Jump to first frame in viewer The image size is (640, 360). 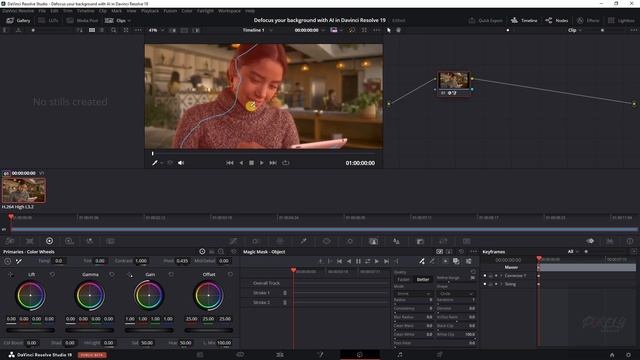click(230, 163)
